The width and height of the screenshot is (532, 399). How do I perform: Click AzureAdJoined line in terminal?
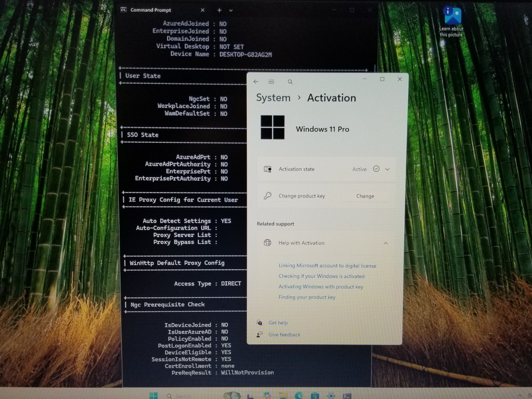tap(195, 24)
